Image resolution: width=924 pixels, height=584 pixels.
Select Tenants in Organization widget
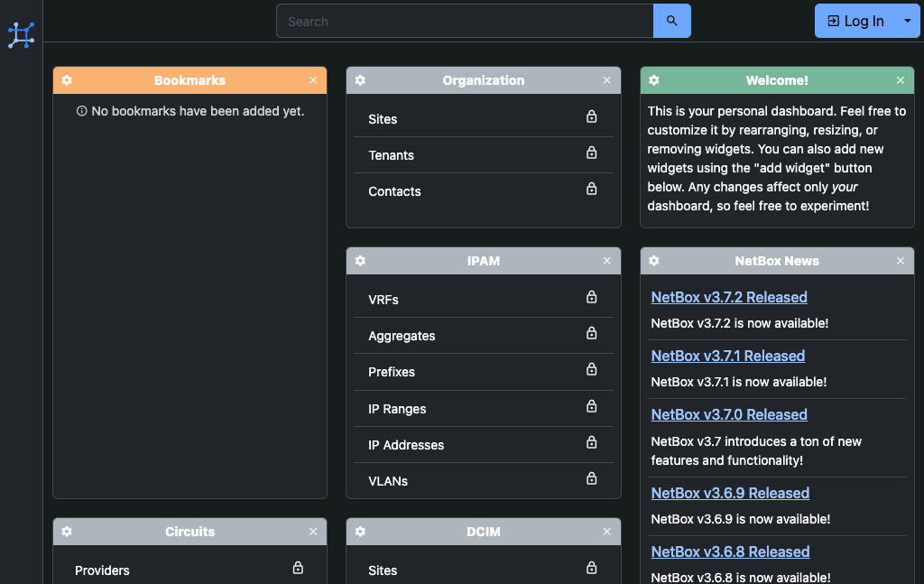[x=392, y=155]
